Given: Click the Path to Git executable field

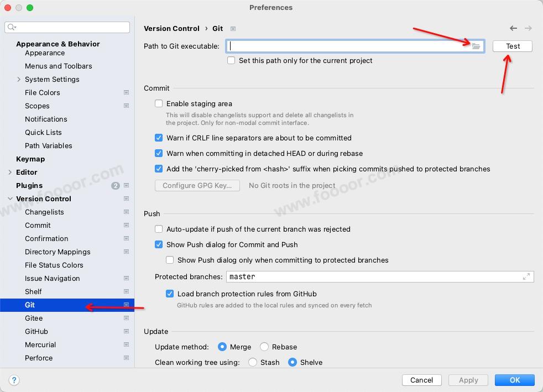Looking at the screenshot, I should point(347,46).
